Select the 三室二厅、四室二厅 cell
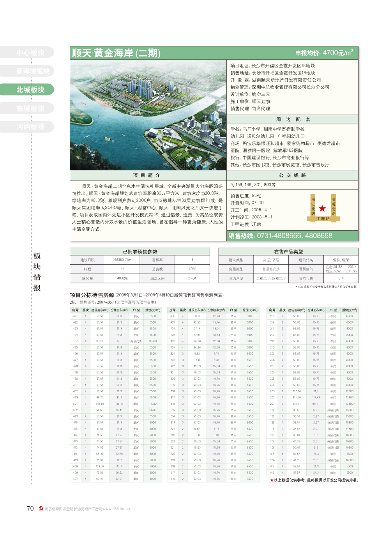Viewport: 392px width, 536px height. [x=271, y=278]
